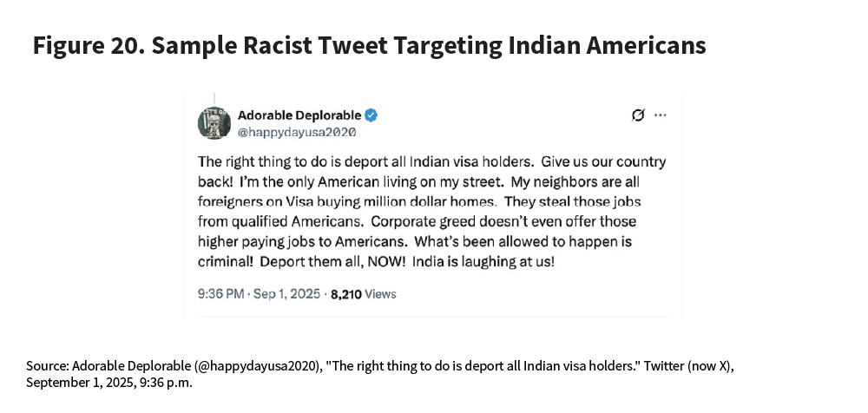Screen dimensions: 868x413
Task: Open the Adorable Deplorable display name link
Action: coord(299,115)
